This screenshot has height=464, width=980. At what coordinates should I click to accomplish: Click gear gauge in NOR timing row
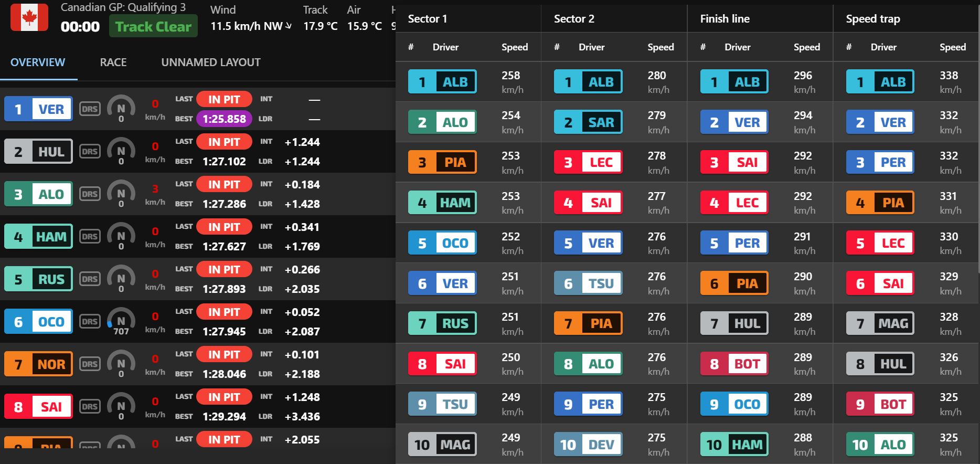121,364
